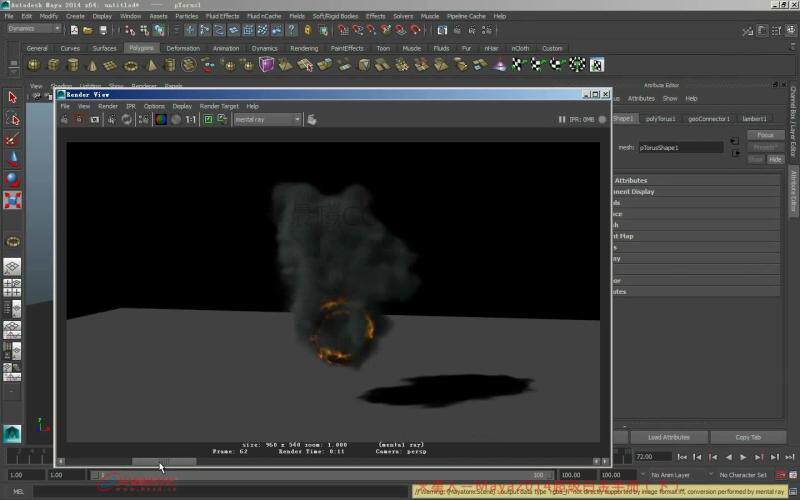
Task: Click the IPR render refresh icon
Action: point(127,119)
